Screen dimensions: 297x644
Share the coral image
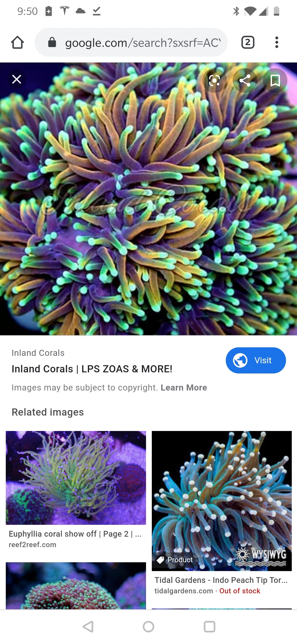[x=245, y=80]
